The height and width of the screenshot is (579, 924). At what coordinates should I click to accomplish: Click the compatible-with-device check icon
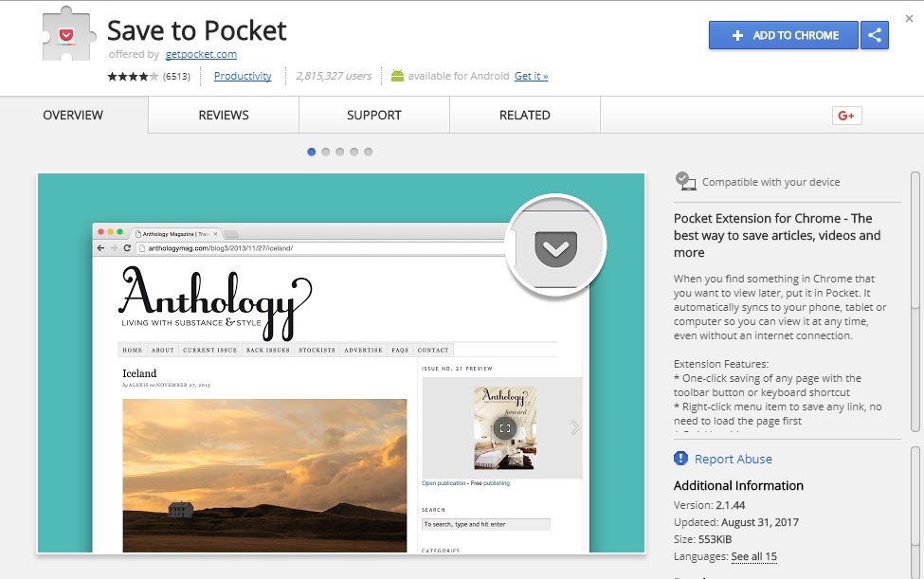point(685,181)
